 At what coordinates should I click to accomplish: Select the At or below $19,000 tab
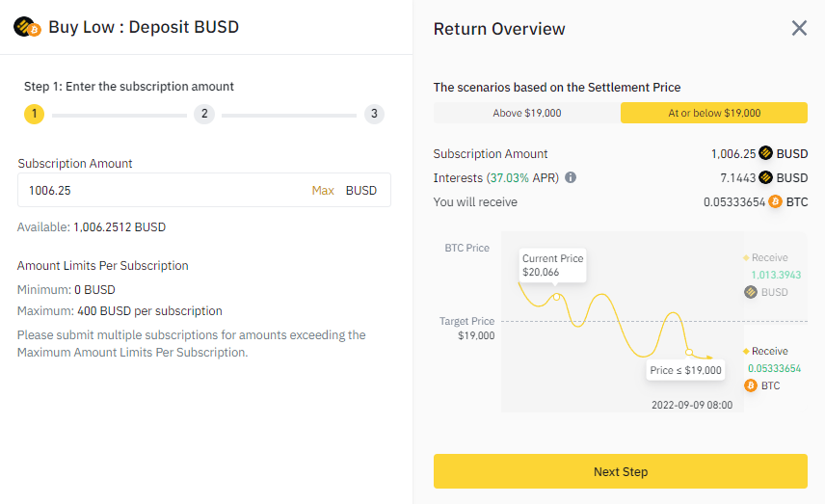[x=714, y=113]
